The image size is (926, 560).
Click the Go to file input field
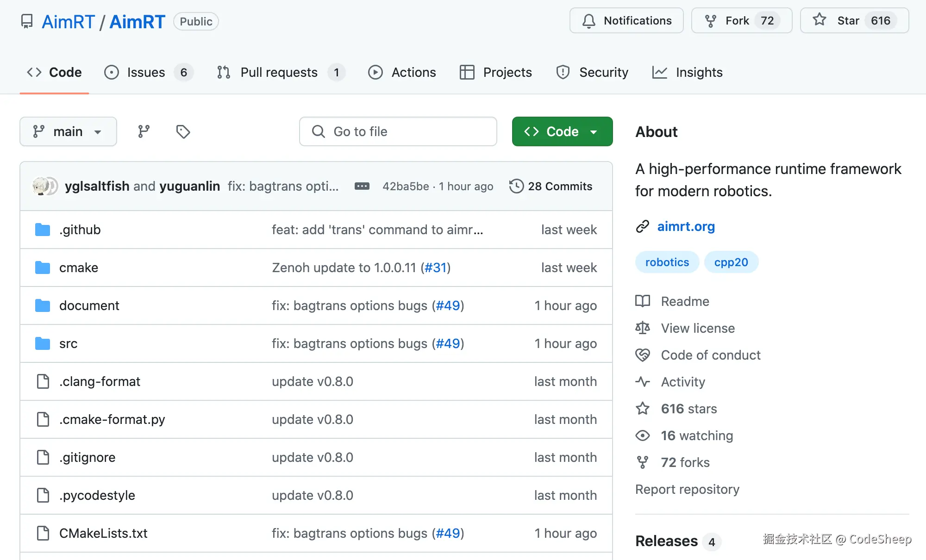(398, 131)
